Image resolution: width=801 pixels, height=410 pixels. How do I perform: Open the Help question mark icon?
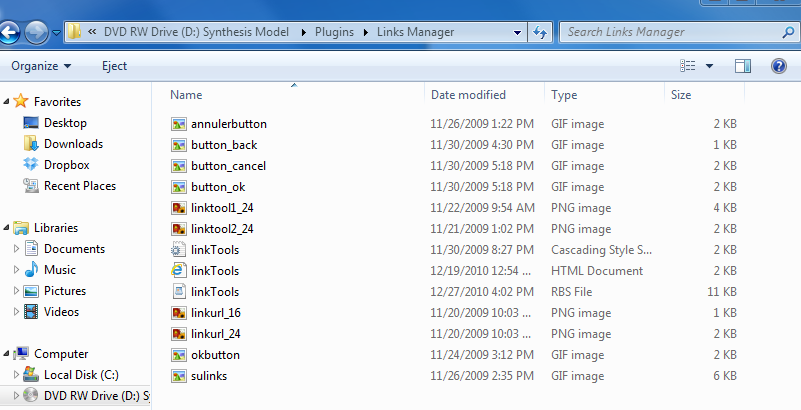[x=778, y=66]
